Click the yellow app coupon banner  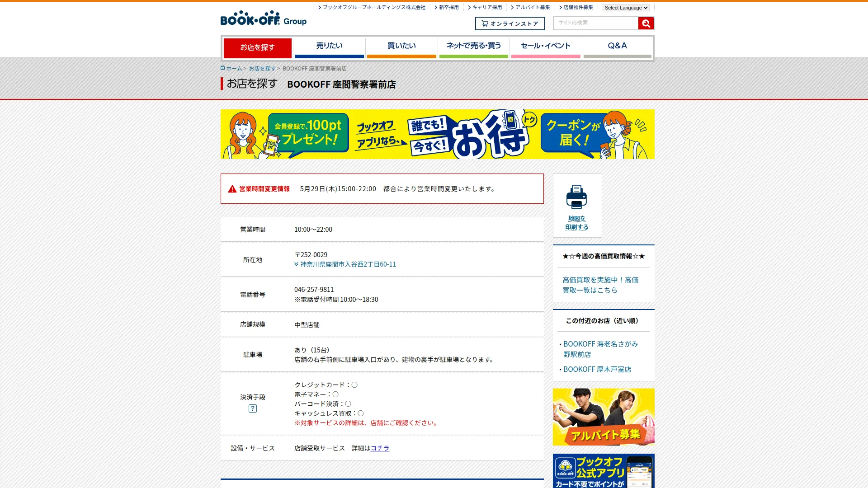point(437,134)
